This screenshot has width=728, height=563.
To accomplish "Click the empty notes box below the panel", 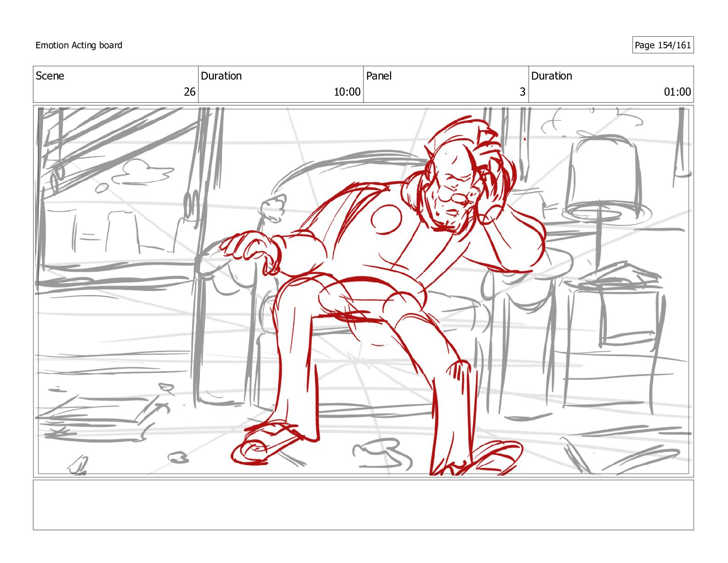I will click(363, 505).
